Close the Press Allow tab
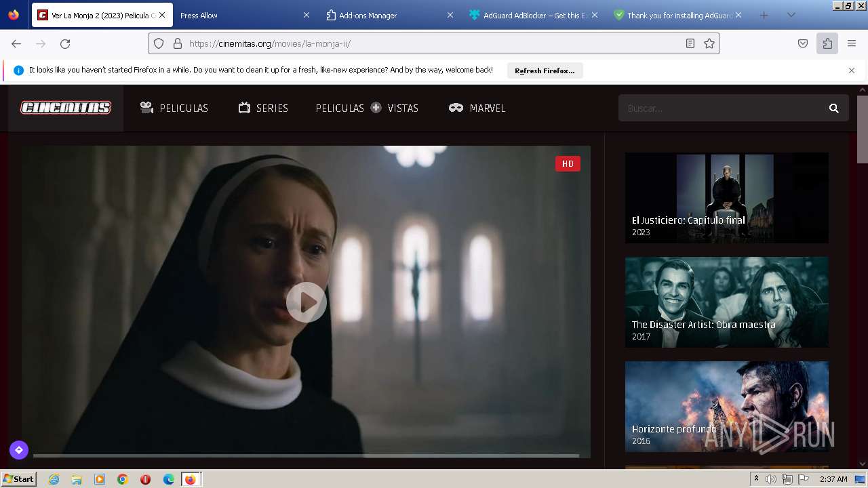 pyautogui.click(x=306, y=15)
